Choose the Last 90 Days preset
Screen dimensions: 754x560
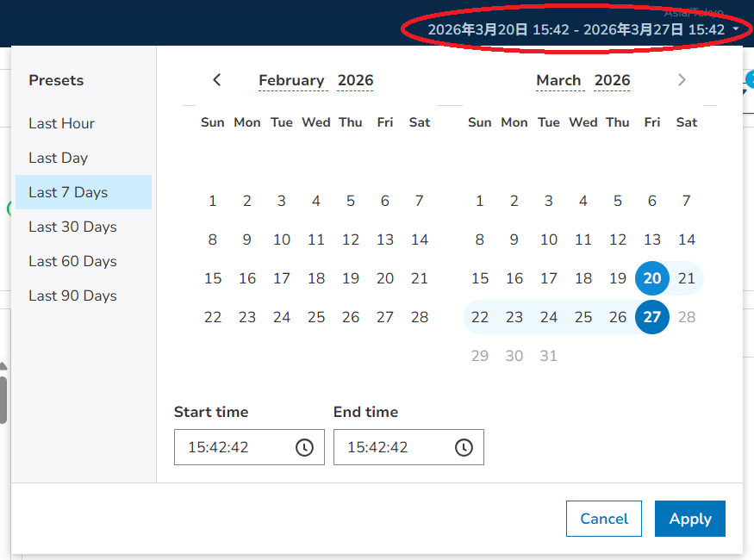(x=72, y=296)
